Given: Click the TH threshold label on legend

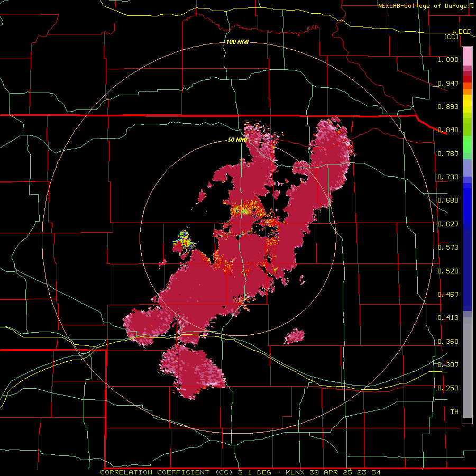Looking at the screenshot, I should (x=454, y=412).
